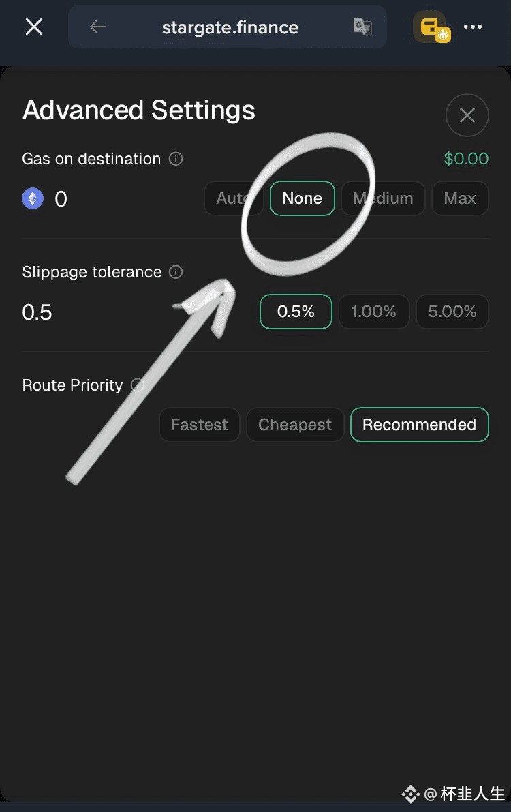Choose Medium gas on destination
Viewport: 511px width, 812px height.
pyautogui.click(x=383, y=198)
